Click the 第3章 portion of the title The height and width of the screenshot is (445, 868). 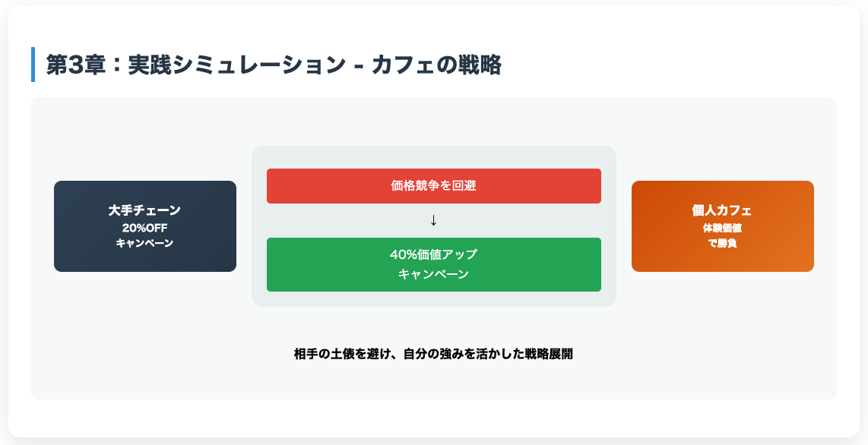click(72, 65)
